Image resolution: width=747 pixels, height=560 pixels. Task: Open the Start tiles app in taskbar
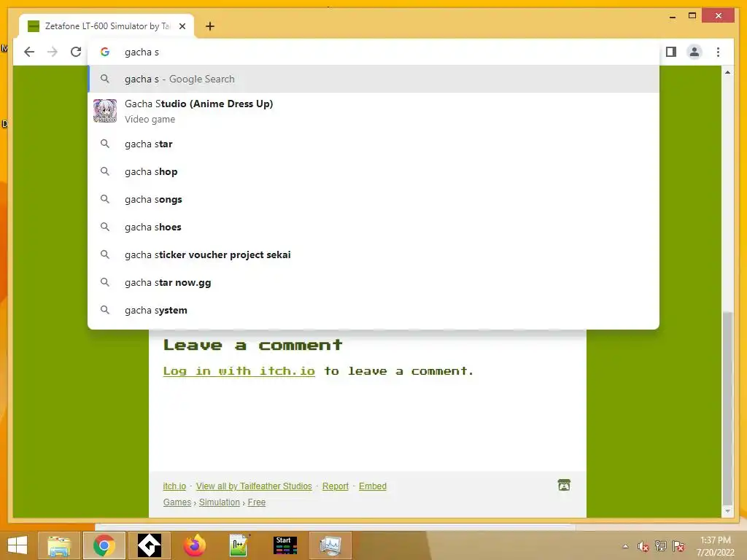(285, 545)
